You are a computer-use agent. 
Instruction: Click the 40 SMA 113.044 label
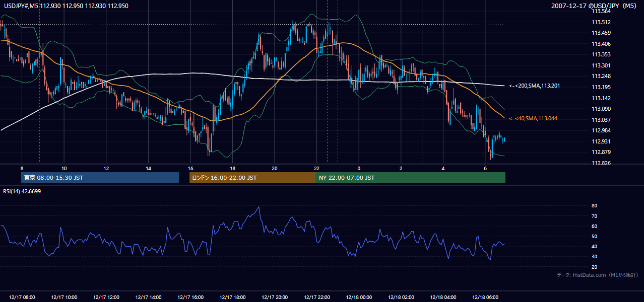click(x=533, y=118)
